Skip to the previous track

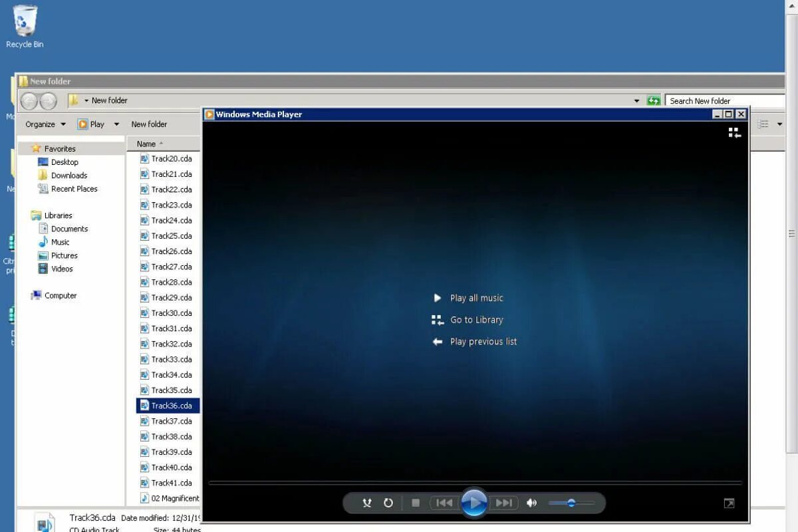coord(444,503)
